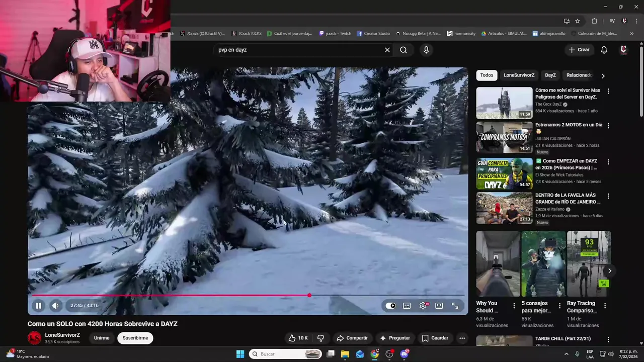Open 'DENTRO de LA FAVELA' video title

(568, 199)
